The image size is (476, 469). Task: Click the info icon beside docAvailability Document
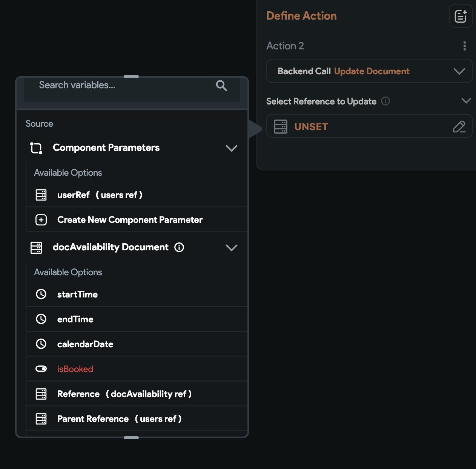point(179,247)
